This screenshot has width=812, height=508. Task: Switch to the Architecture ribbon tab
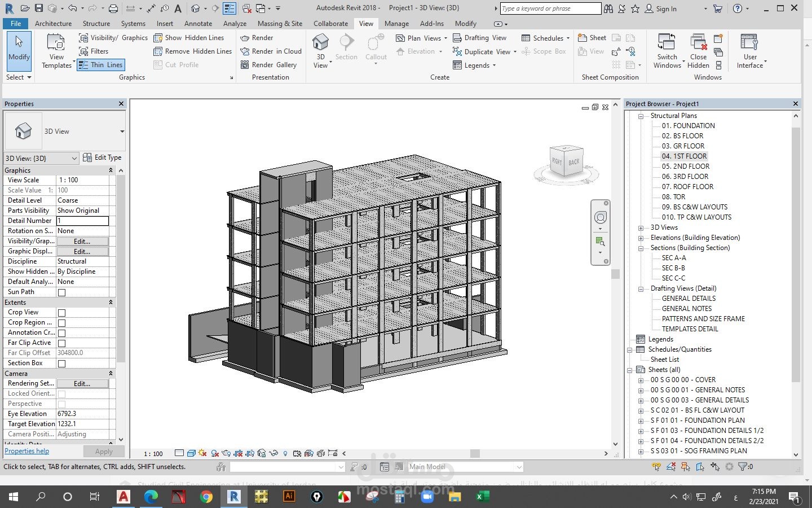[53, 24]
